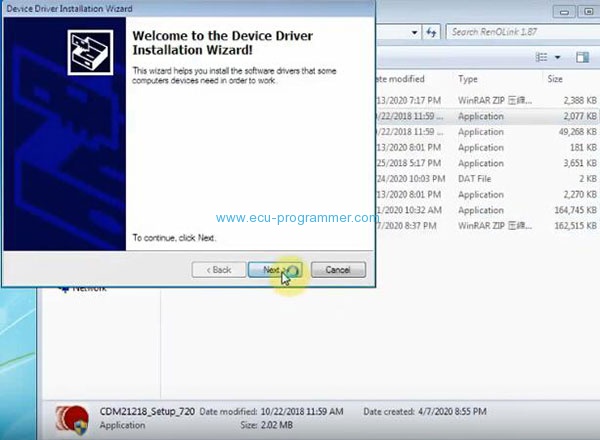Click the refresh button beside the address bar
The image size is (600, 440).
point(430,32)
